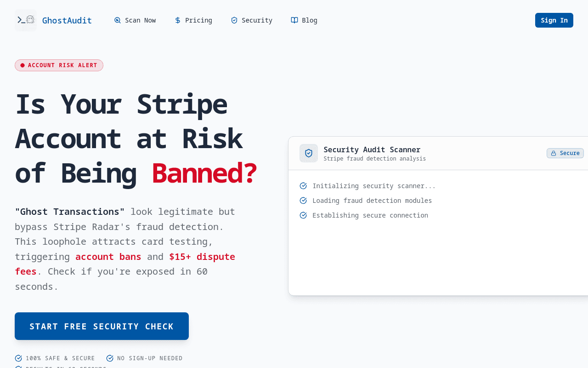Click the 'NO SIGN-UP NEEDED' label
Viewport: 588px width, 368px height.
point(150,358)
